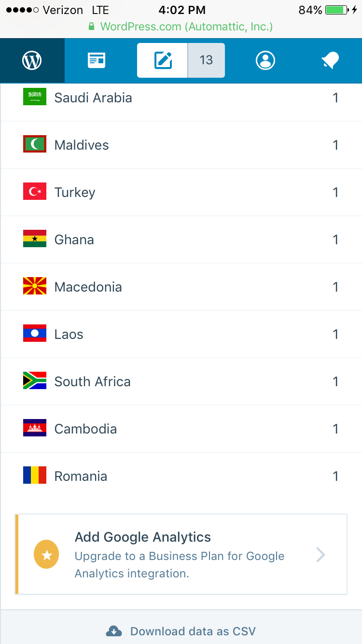Open the WordPress My Sites logo

(32, 60)
